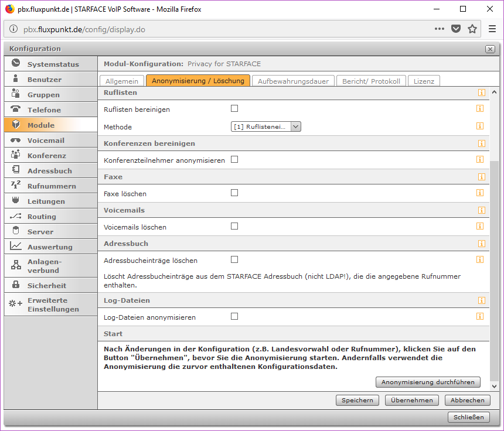Image resolution: width=504 pixels, height=431 pixels.
Task: Switch to the Allgemein tab
Action: (x=122, y=81)
